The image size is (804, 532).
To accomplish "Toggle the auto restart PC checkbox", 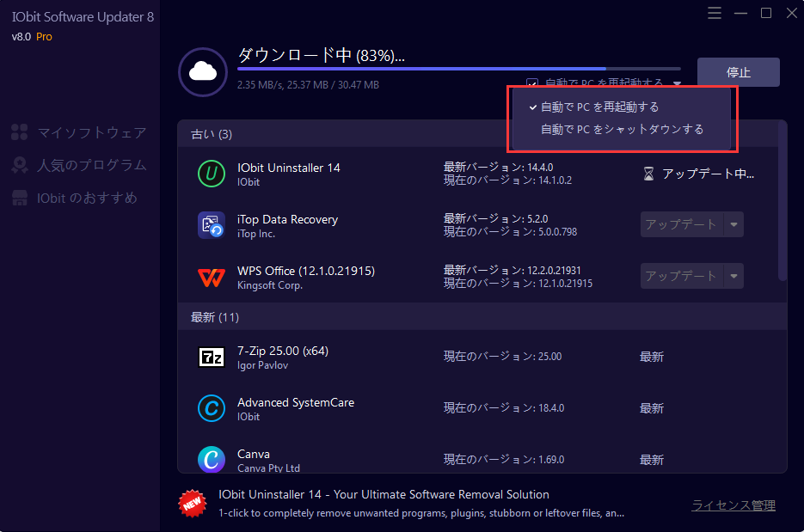I will 532,83.
